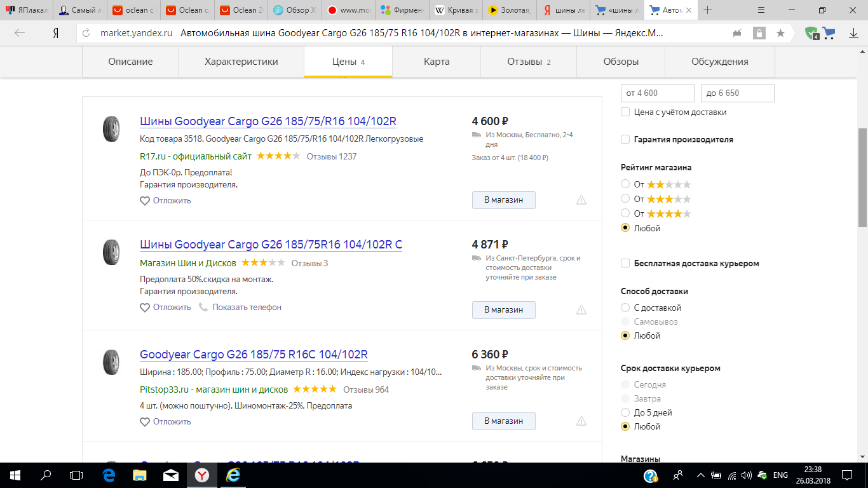Open Windows Start menu
Screen dimensions: 868x488
pos(15,475)
